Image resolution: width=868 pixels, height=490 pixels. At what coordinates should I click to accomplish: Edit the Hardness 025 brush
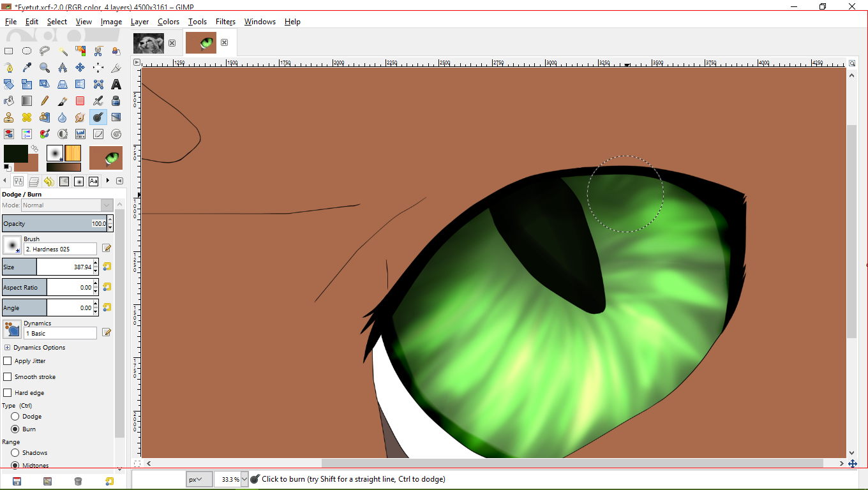[107, 248]
